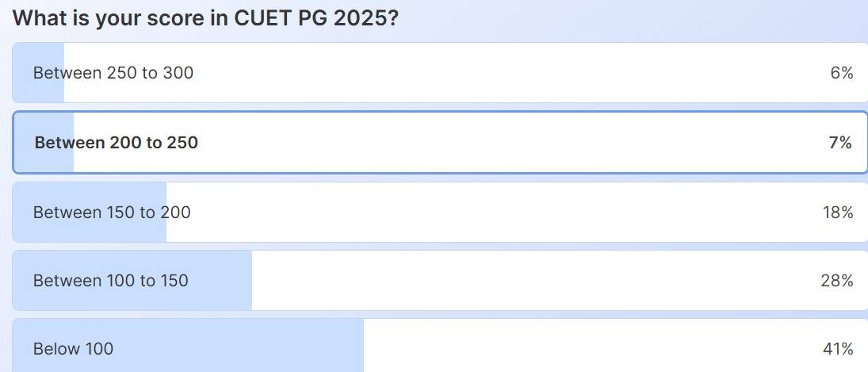Click the 7% result percentage
868x372 pixels.
pos(840,143)
